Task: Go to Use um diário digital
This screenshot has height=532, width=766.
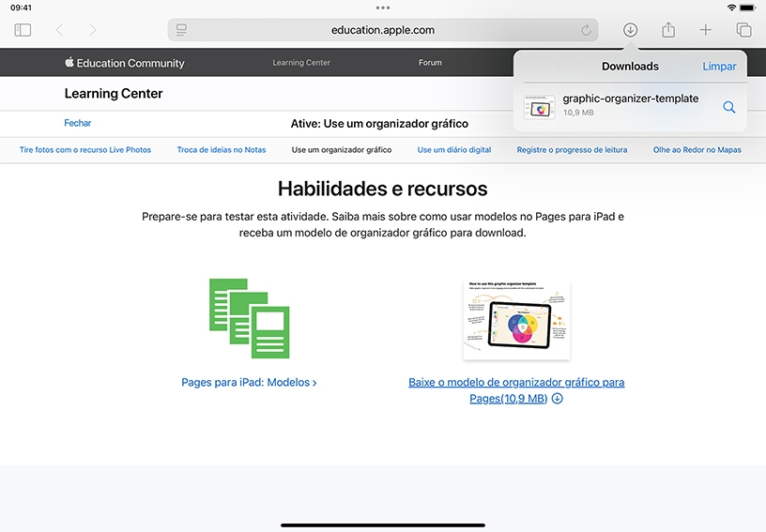Action: 453,150
